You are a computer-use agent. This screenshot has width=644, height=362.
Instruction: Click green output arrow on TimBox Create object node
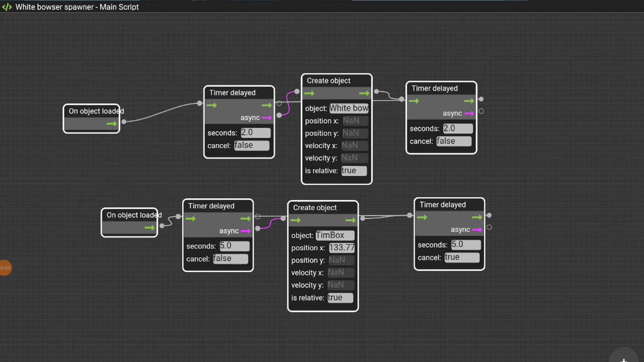[x=351, y=220]
